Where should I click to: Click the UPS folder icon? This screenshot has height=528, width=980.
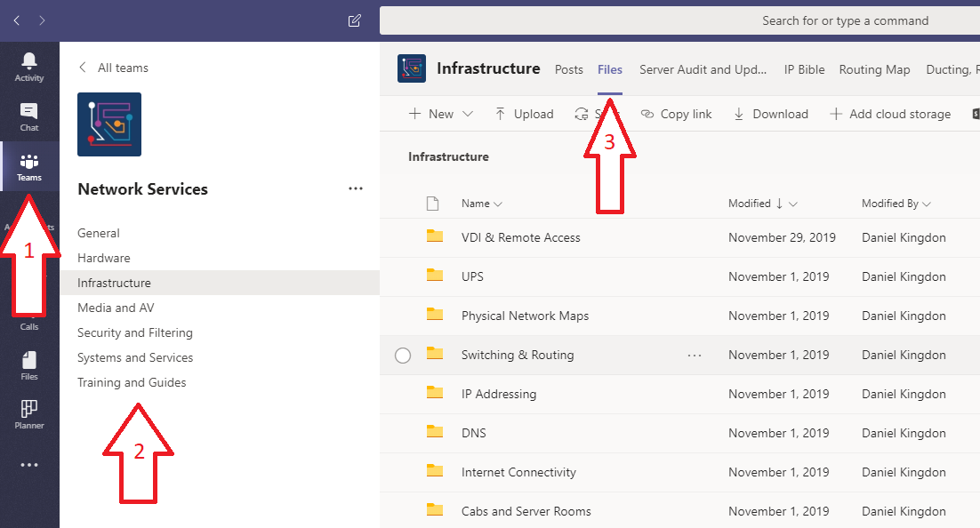434,275
